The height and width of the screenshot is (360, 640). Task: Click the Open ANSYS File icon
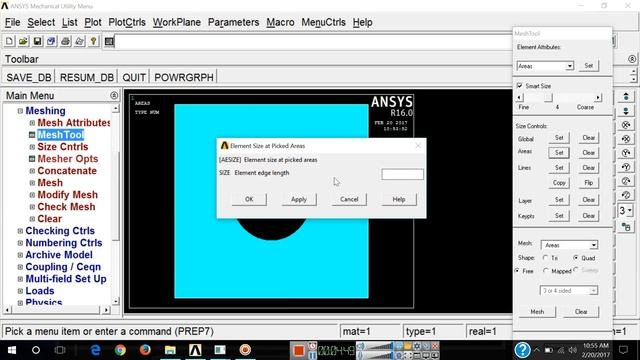click(x=23, y=41)
